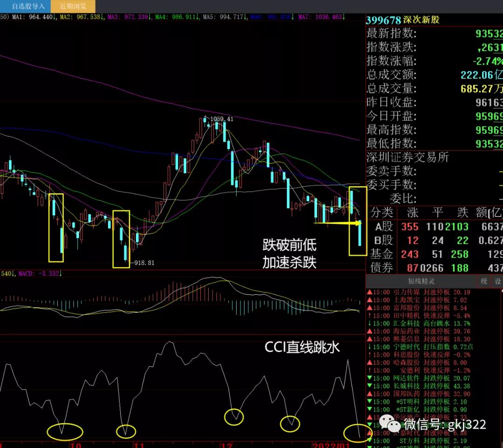Image resolution: width=503 pixels, height=448 pixels.
Task: Select 长城科技 封跌停板 alert row
Action: coord(418,386)
